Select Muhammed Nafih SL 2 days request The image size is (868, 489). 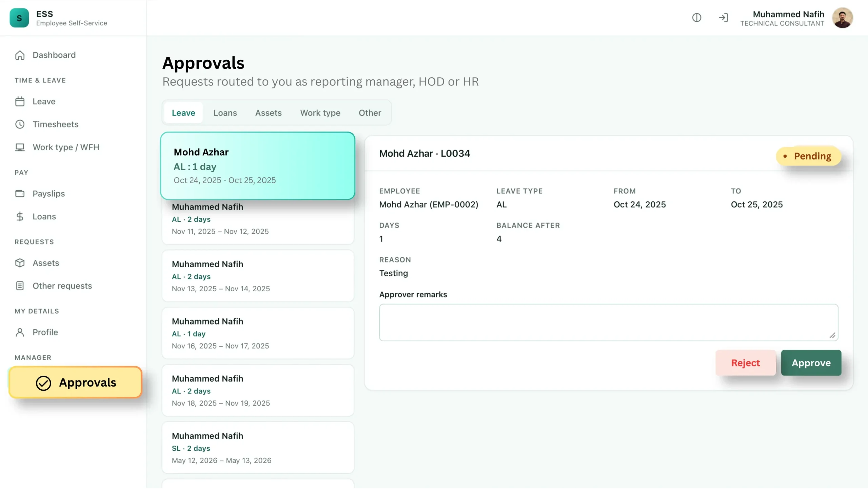[258, 448]
